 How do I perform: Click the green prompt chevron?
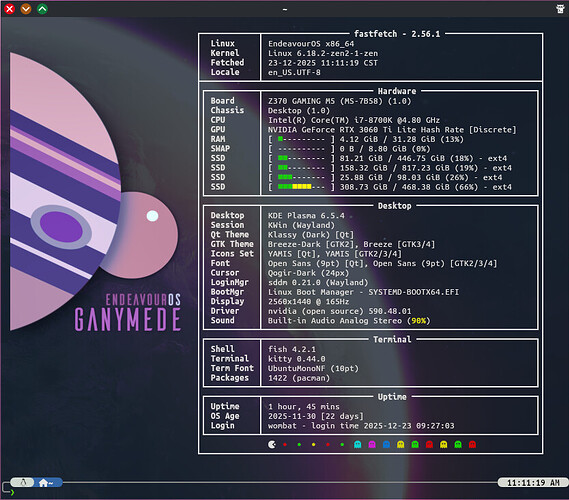(x=12, y=492)
